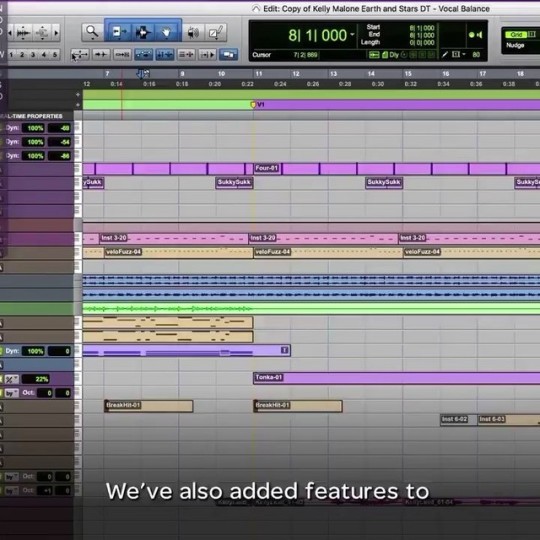Click the Length selection field
Viewport: 540px width, 540px height.
(x=422, y=43)
